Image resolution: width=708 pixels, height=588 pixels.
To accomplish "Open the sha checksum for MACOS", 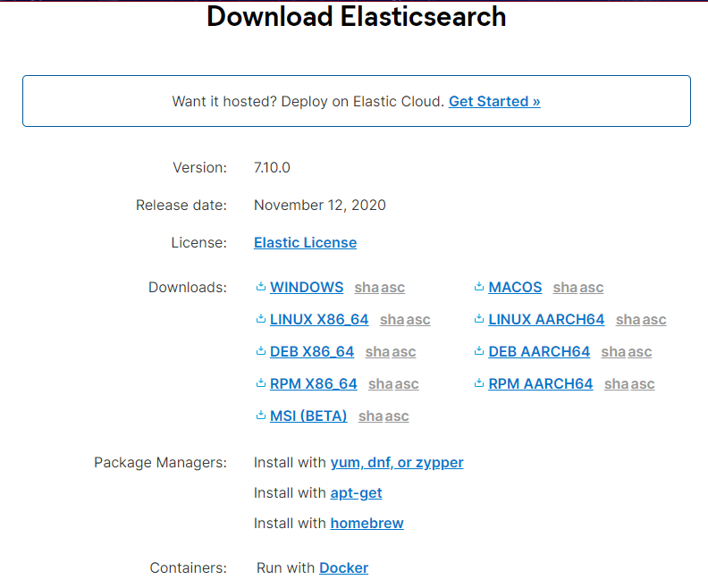I will coord(565,288).
